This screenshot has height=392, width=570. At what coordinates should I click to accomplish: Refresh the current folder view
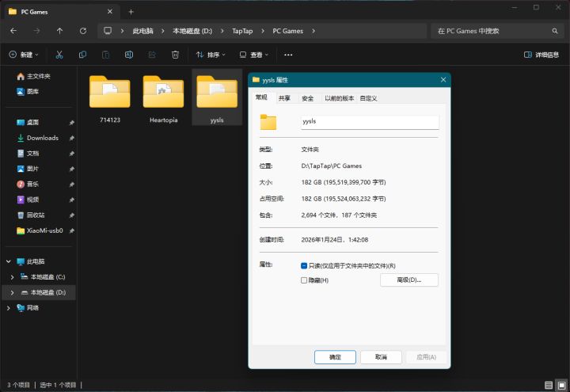coord(83,31)
